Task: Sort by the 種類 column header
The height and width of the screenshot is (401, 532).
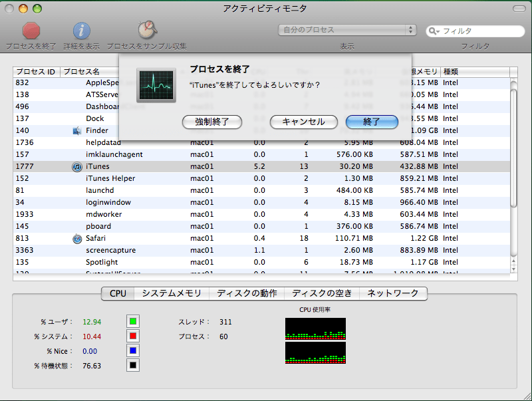Action: click(475, 72)
